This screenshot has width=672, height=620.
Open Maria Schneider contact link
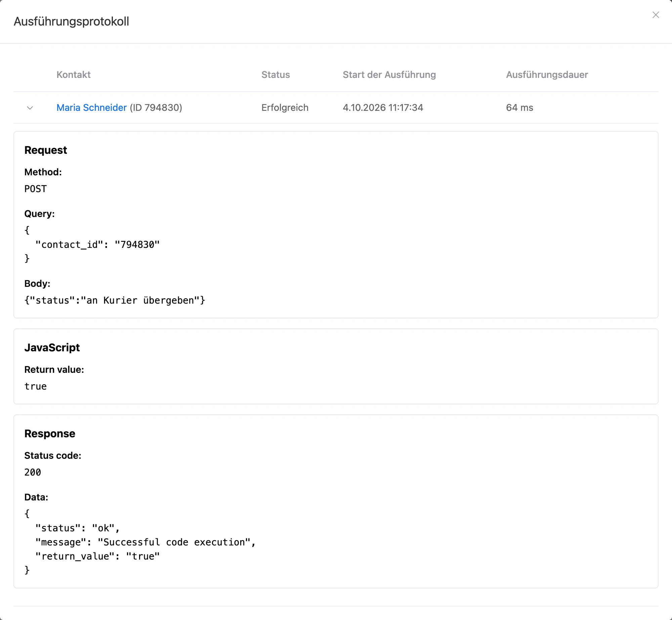91,107
